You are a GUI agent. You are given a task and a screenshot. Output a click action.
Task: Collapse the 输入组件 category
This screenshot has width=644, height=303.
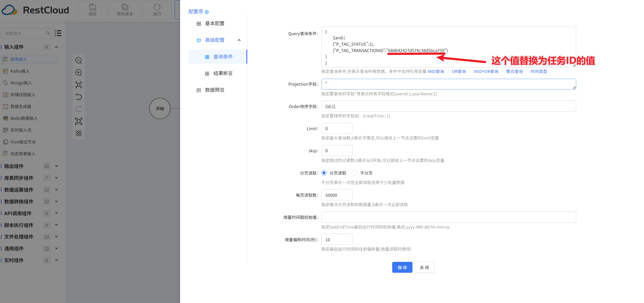[x=56, y=47]
